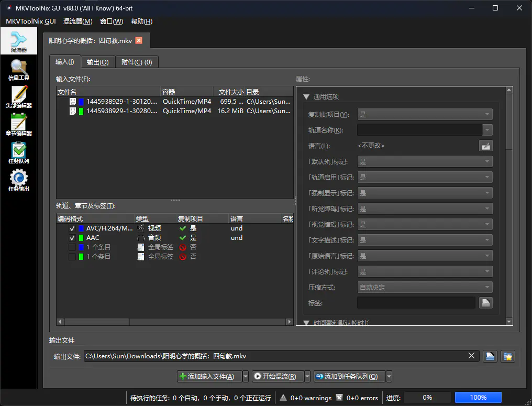Open the 混流器(M) menu
The width and height of the screenshot is (532, 406).
[77, 21]
